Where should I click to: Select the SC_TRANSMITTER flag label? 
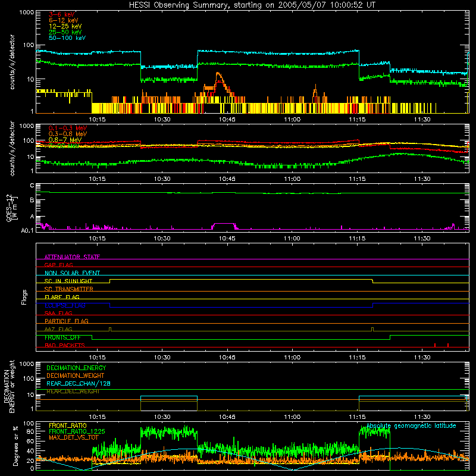point(69,289)
